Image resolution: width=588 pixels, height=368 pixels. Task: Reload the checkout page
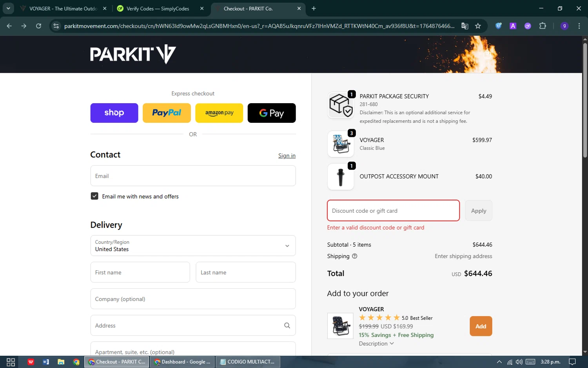click(38, 26)
